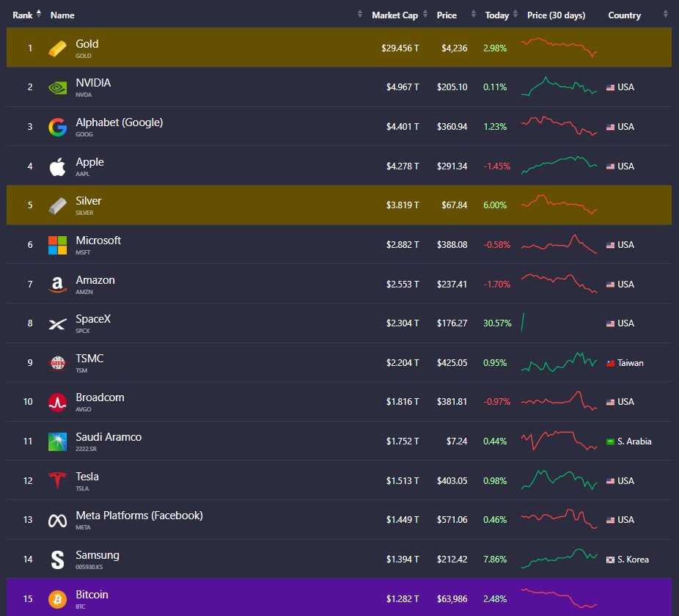Image resolution: width=679 pixels, height=616 pixels.
Task: Click the Gold bar icon
Action: tap(57, 48)
